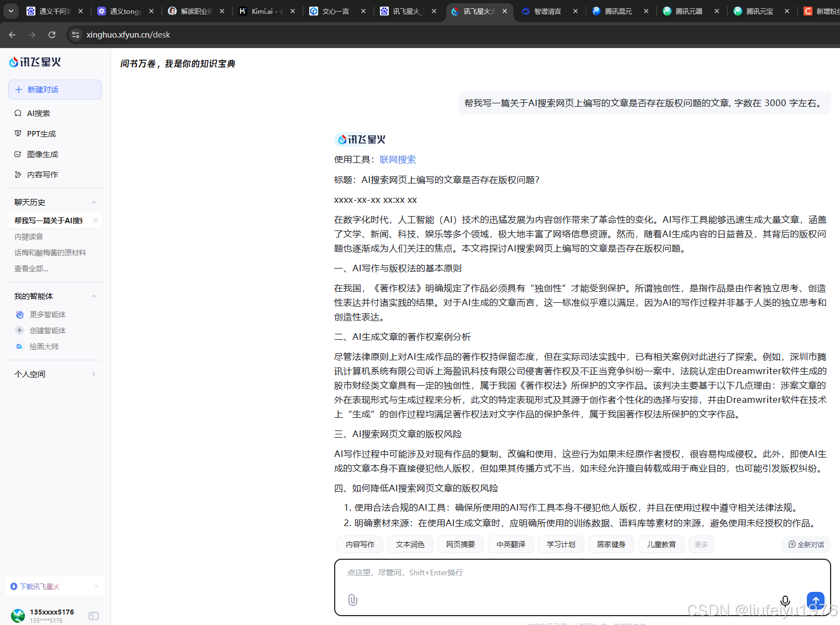Close the 解读职业 tab

click(x=222, y=11)
